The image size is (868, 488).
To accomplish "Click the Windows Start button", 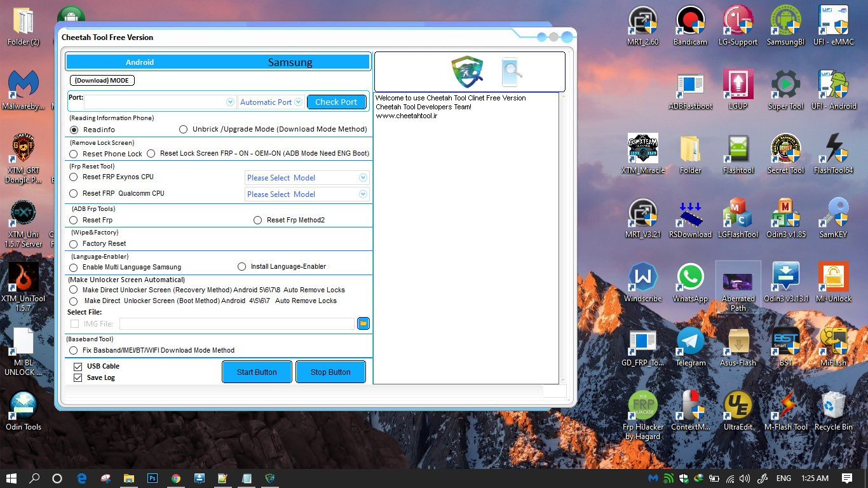I will (11, 478).
